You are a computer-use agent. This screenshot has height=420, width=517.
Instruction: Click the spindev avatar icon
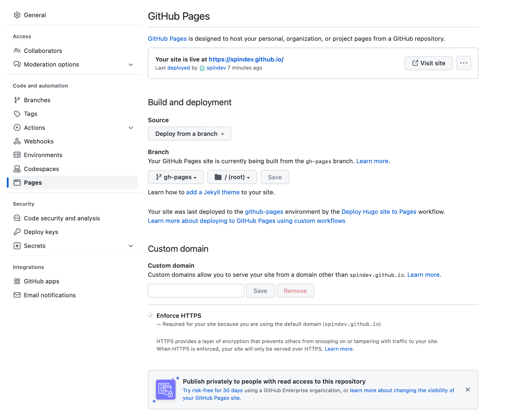tap(202, 68)
